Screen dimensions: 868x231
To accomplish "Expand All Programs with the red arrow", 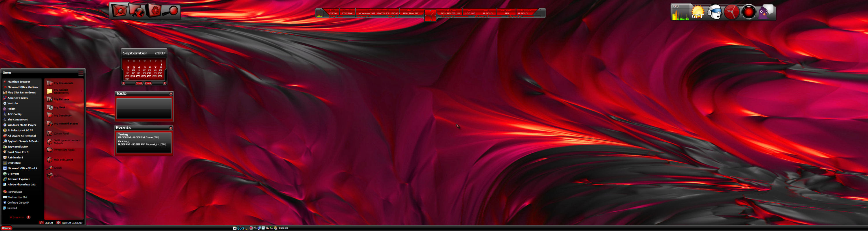I will 29,217.
